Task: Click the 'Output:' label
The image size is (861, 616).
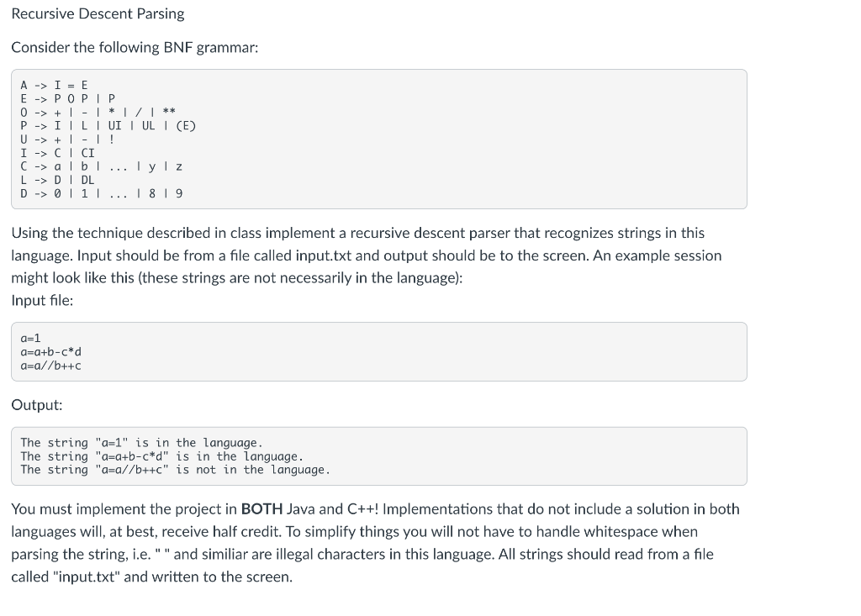Action: tap(37, 405)
